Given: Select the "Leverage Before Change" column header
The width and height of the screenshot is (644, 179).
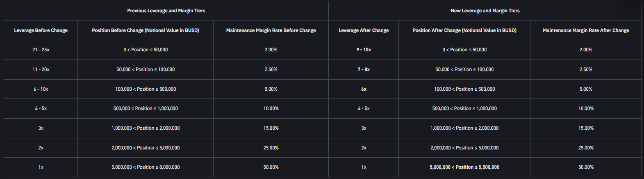Looking at the screenshot, I should coord(41,30).
